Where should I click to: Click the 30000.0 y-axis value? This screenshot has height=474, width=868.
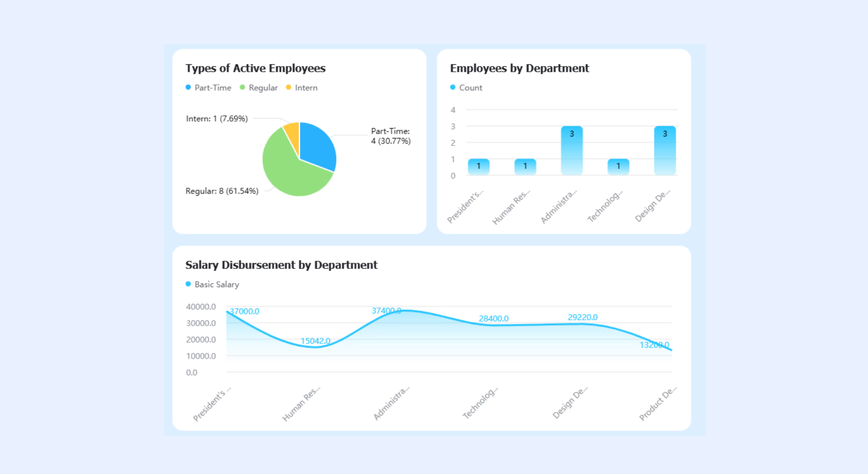[x=201, y=323]
